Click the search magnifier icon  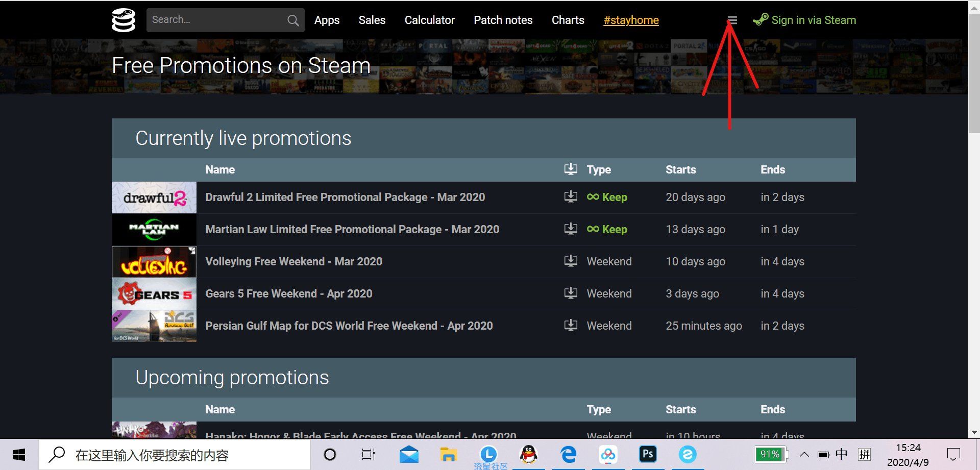point(293,20)
